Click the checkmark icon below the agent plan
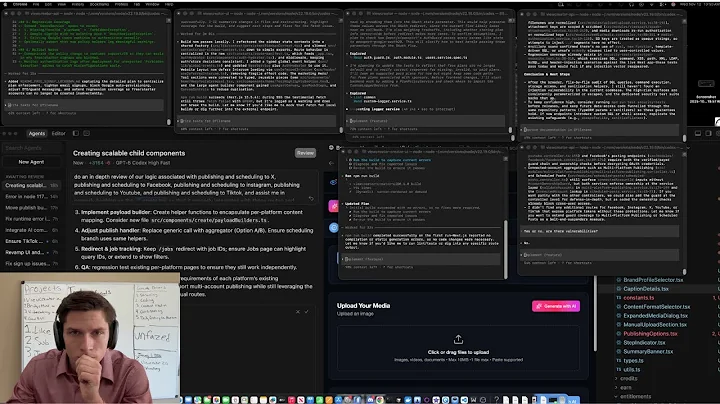The width and height of the screenshot is (720, 404). pyautogui.click(x=307, y=312)
